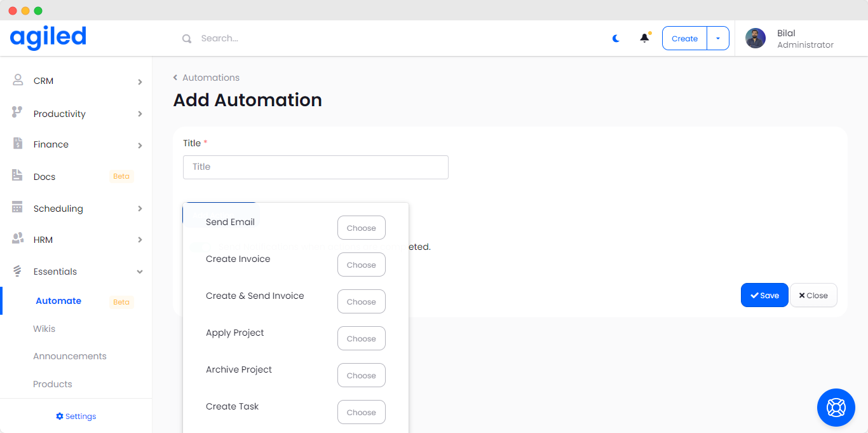Click the CRM person icon in sidebar

(x=18, y=80)
